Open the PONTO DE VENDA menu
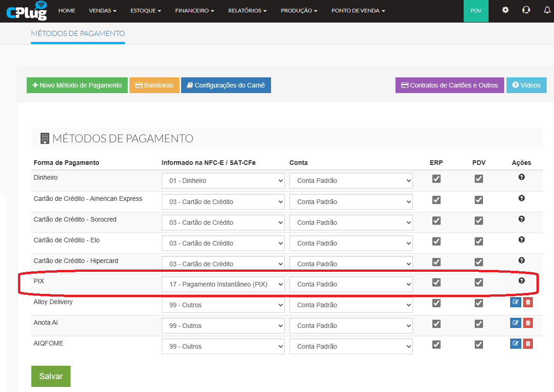This screenshot has width=554, height=392. coord(358,11)
